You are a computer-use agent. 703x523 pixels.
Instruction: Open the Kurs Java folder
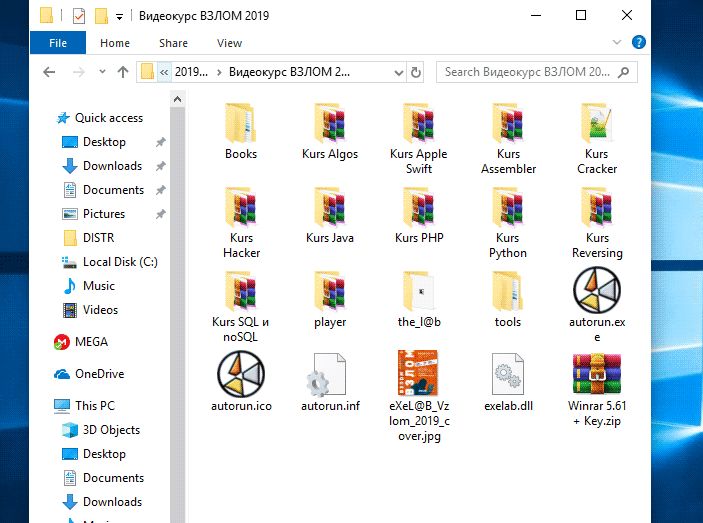330,216
